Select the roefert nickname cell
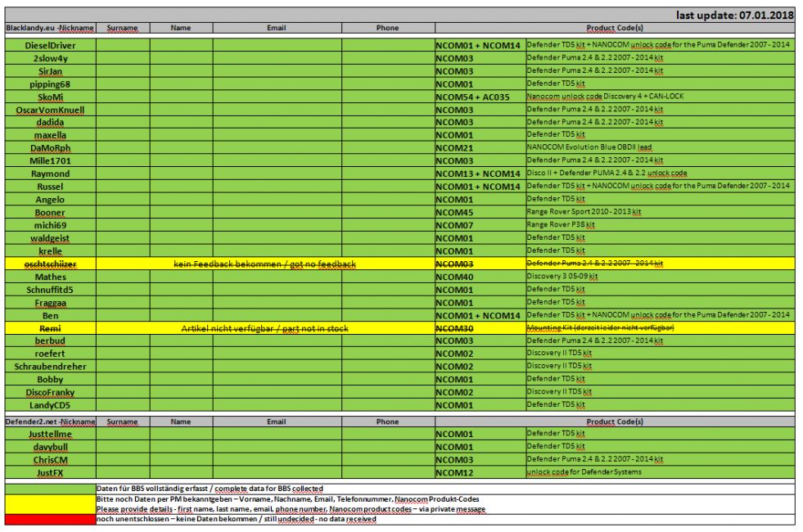 50,354
